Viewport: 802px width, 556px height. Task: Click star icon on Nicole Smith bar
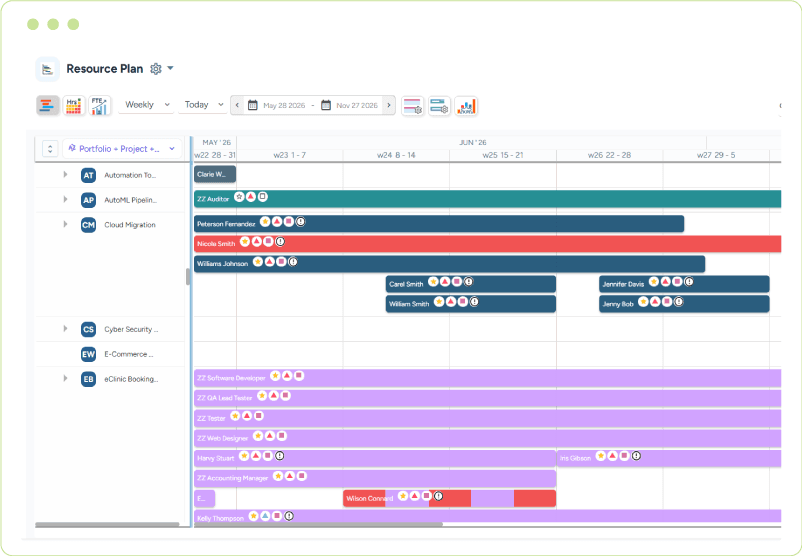pyautogui.click(x=245, y=241)
